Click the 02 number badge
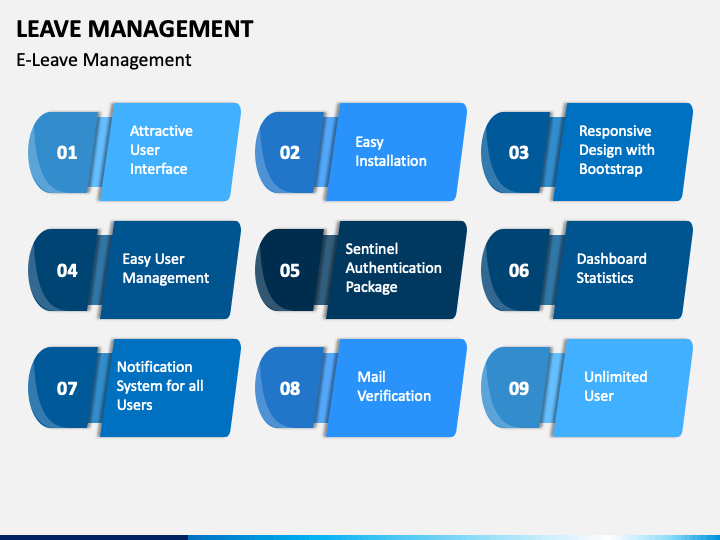The height and width of the screenshot is (540, 720). point(291,152)
